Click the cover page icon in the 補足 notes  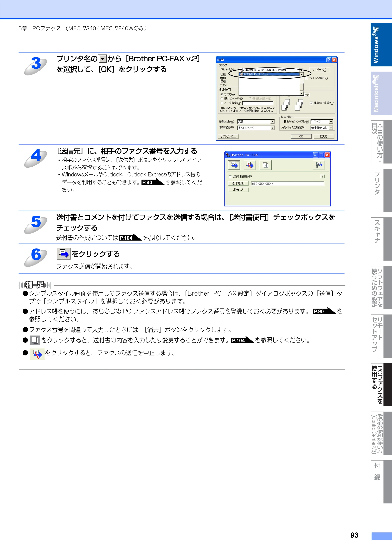point(35,340)
